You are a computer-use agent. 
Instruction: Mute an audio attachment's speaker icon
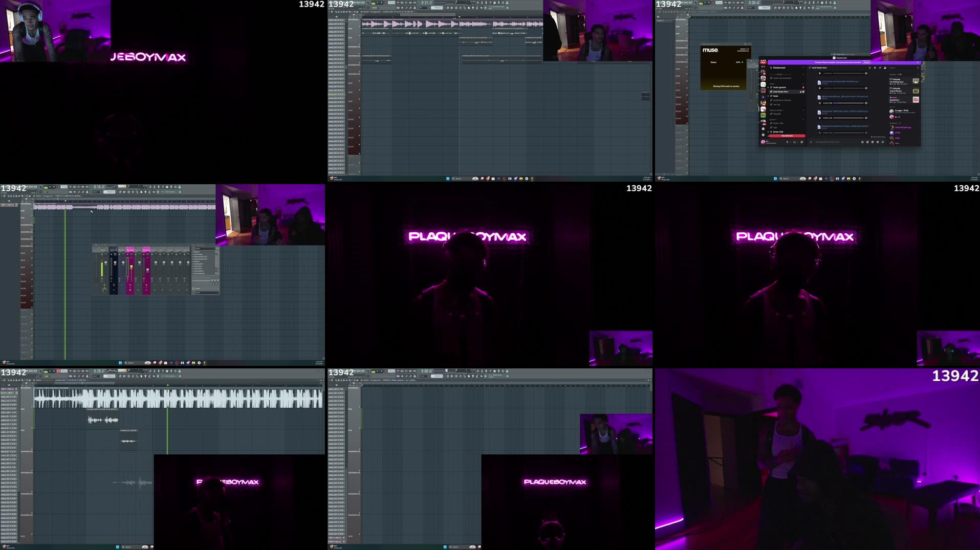coord(866,88)
